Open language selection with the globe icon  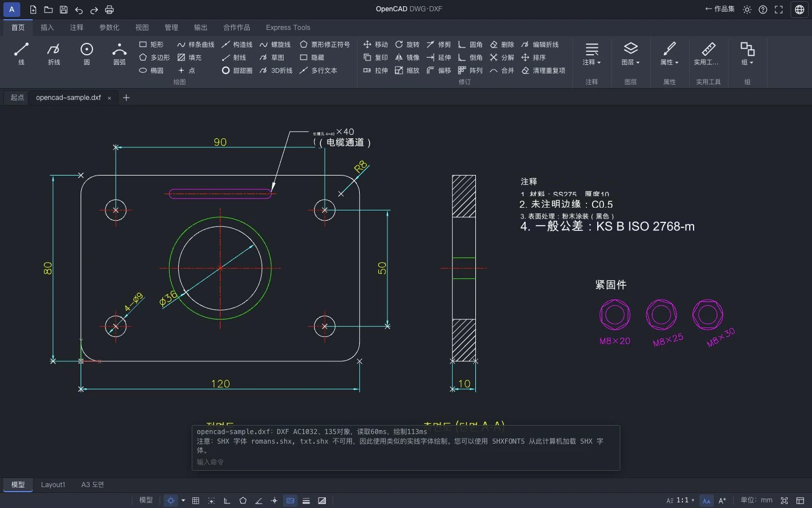pos(800,10)
